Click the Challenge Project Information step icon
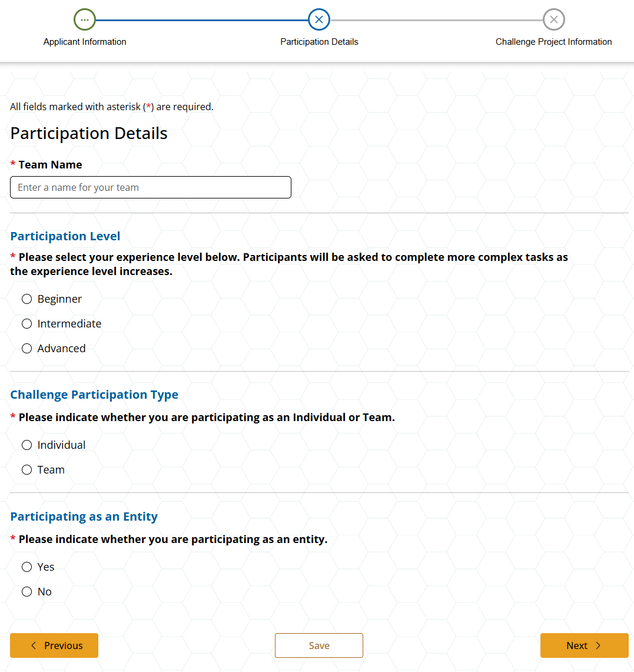 click(x=553, y=19)
